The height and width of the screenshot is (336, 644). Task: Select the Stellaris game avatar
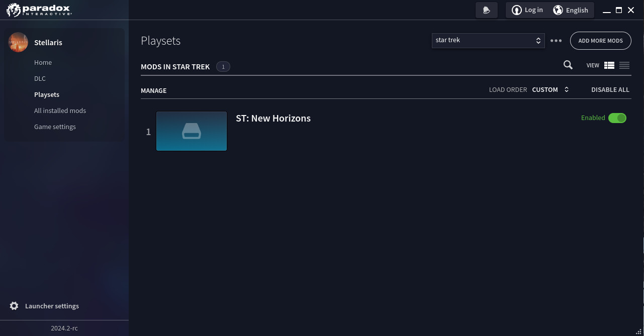pos(18,43)
